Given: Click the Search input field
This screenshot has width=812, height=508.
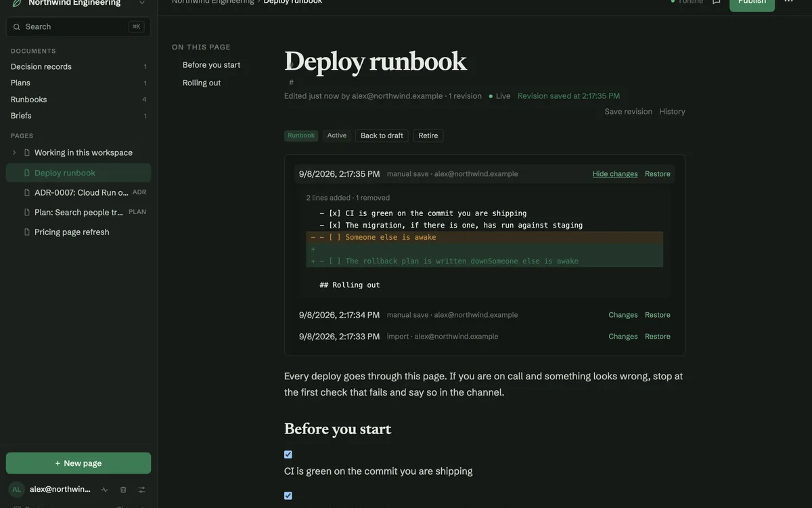Looking at the screenshot, I should click(78, 27).
